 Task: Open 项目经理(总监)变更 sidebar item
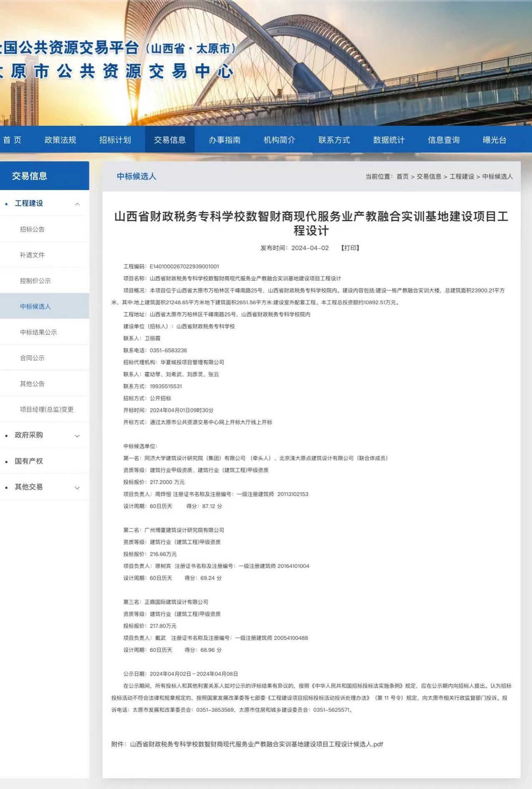pyautogui.click(x=47, y=410)
